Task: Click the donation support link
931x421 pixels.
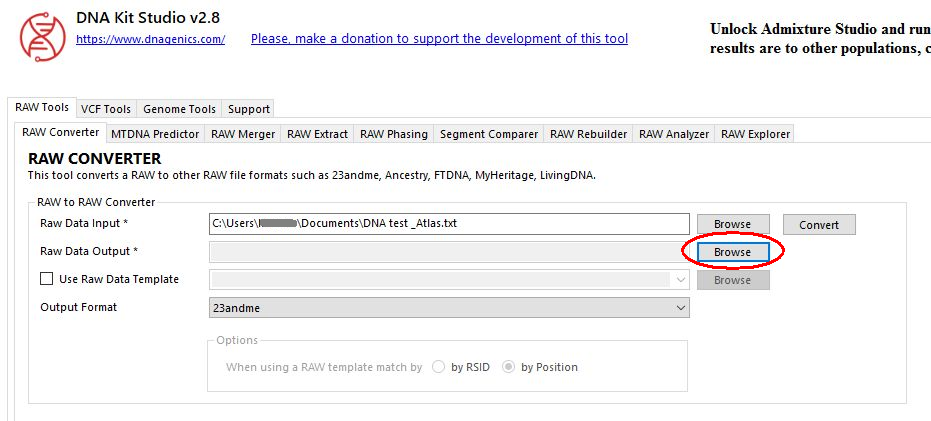Action: coord(439,39)
